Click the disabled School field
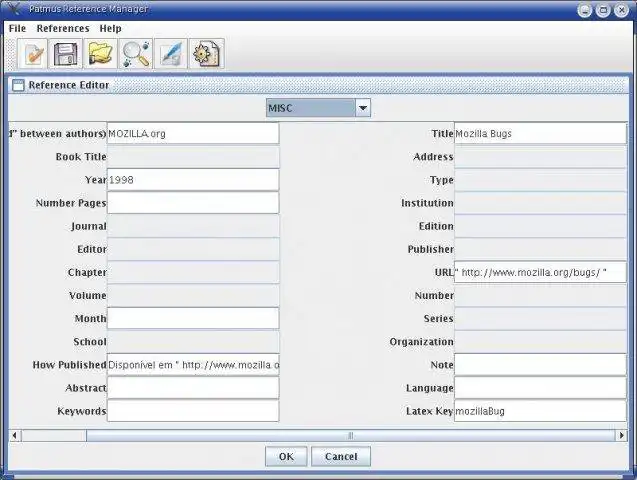 click(193, 342)
